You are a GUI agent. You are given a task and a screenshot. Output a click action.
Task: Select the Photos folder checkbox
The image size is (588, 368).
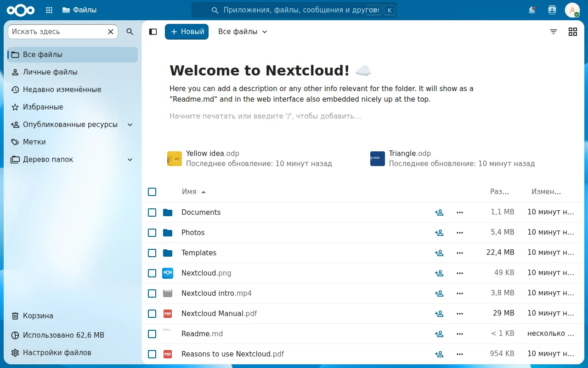point(152,233)
